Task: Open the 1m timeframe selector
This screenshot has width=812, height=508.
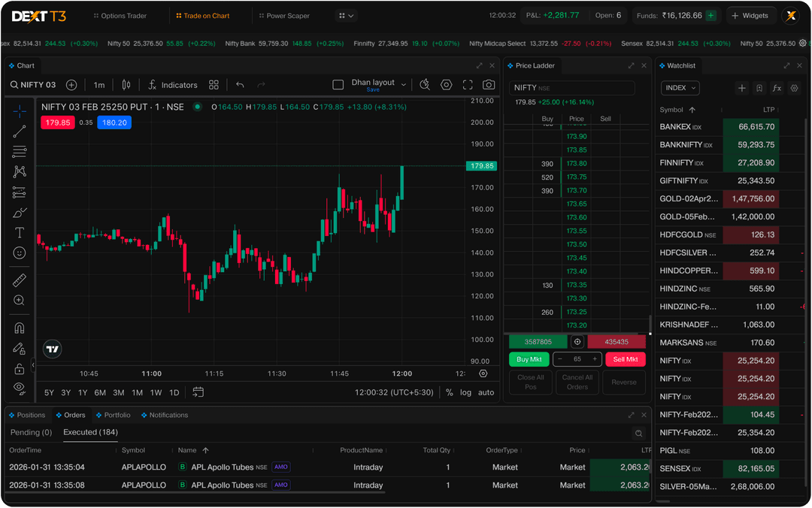Action: tap(99, 84)
